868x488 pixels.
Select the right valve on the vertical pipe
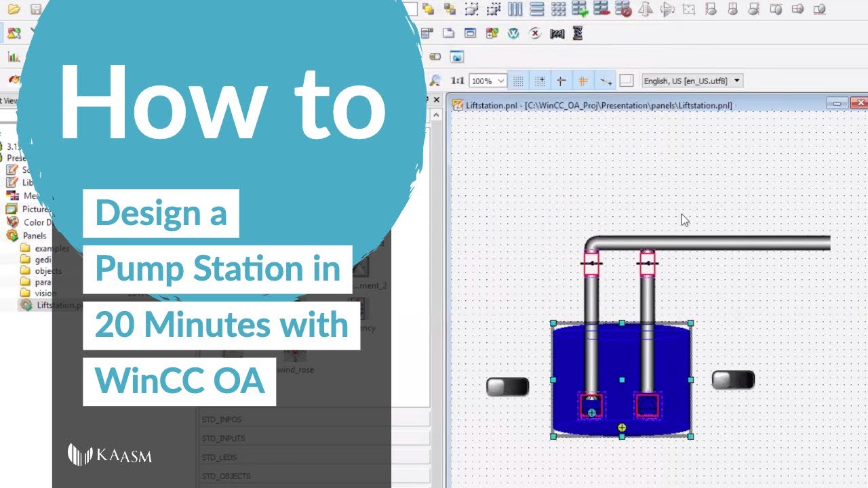coord(648,263)
